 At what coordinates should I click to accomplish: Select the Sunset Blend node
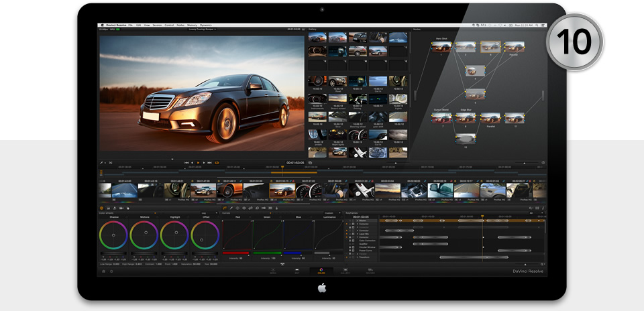tap(441, 118)
